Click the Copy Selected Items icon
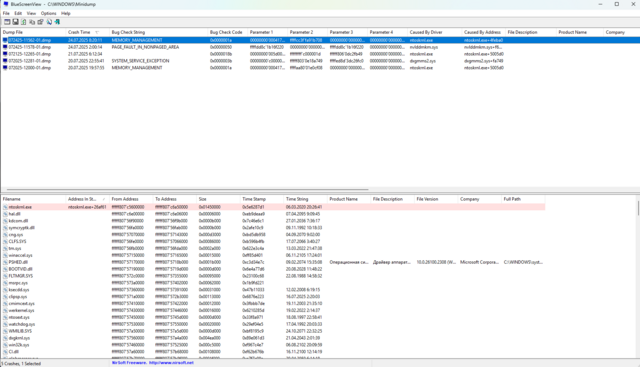 tap(32, 22)
